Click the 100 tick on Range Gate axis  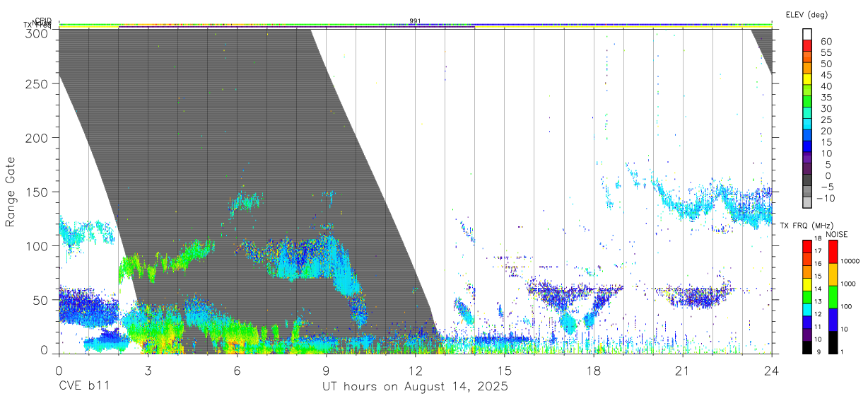click(x=37, y=245)
